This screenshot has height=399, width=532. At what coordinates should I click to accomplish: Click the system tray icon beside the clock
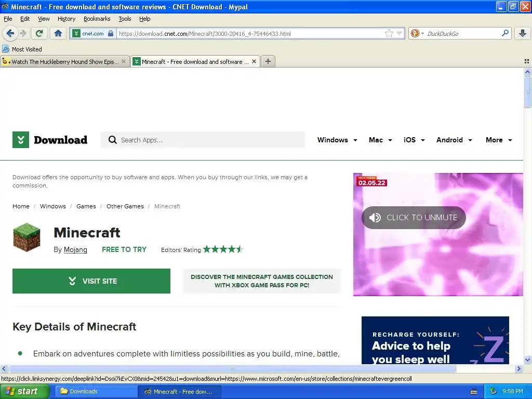(494, 391)
